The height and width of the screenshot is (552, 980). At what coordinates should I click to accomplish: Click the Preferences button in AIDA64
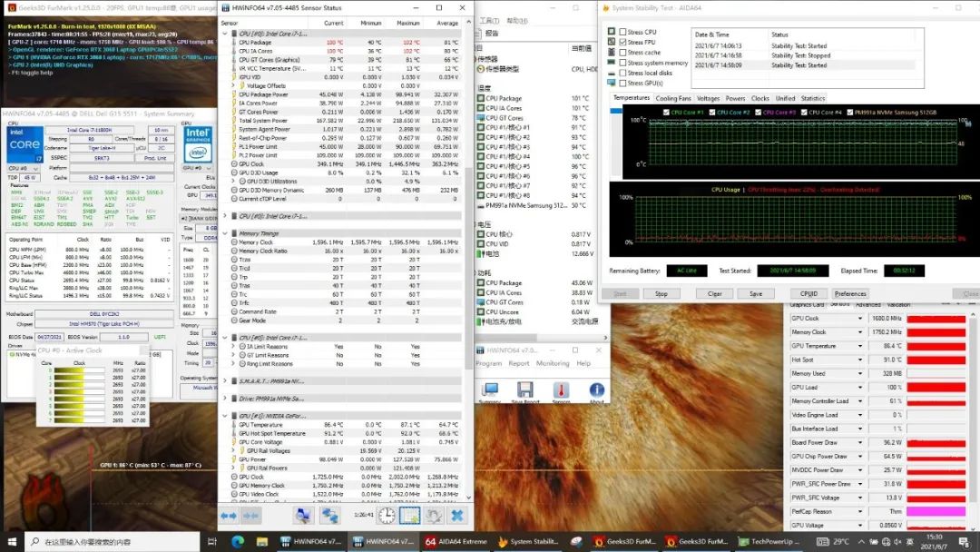pyautogui.click(x=850, y=293)
